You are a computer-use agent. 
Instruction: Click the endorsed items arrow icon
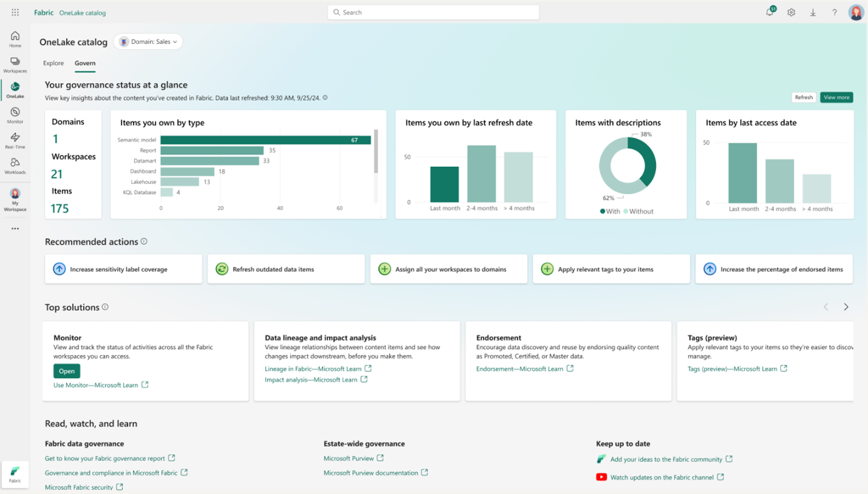[710, 269]
